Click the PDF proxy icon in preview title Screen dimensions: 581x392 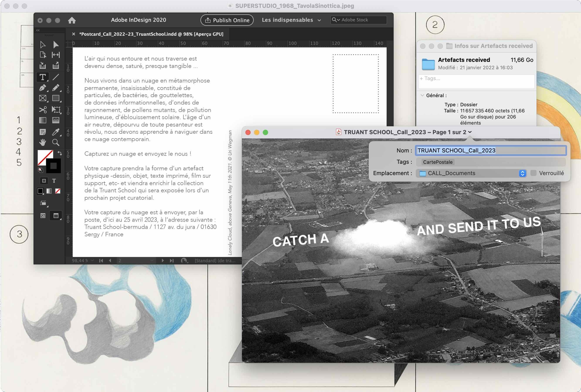[x=338, y=132]
